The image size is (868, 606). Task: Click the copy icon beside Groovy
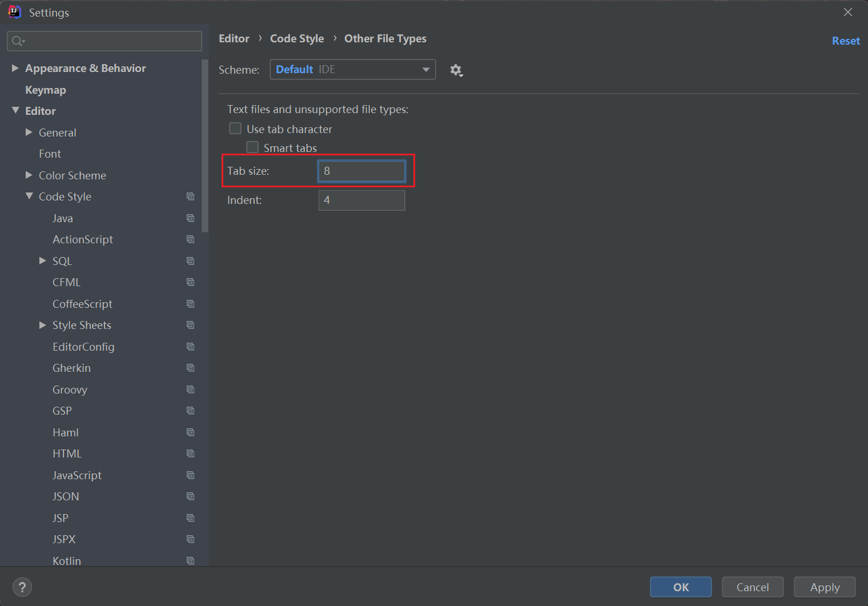[x=191, y=390]
